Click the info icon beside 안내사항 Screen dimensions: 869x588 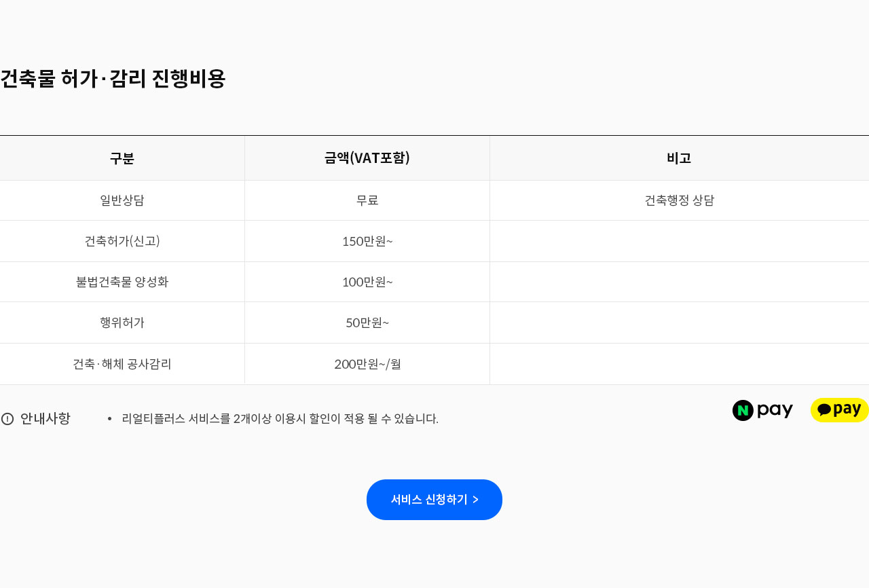[7, 419]
